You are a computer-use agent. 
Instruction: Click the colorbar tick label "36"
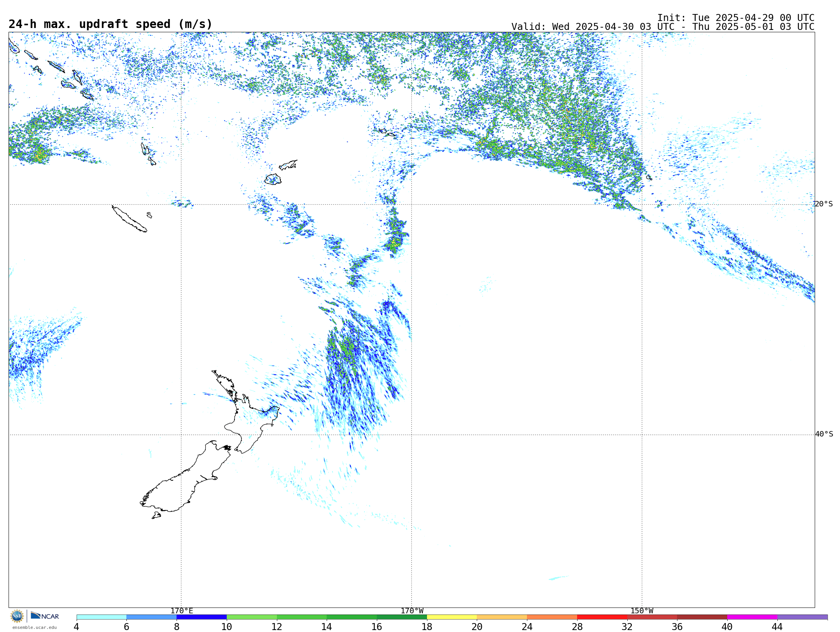coord(677,627)
